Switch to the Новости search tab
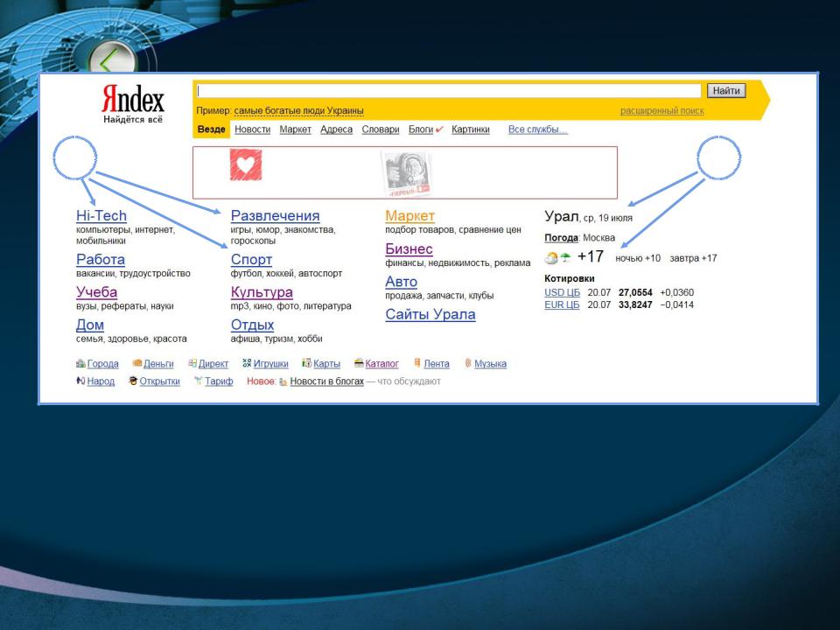Viewport: 840px width, 630px height. pyautogui.click(x=252, y=129)
